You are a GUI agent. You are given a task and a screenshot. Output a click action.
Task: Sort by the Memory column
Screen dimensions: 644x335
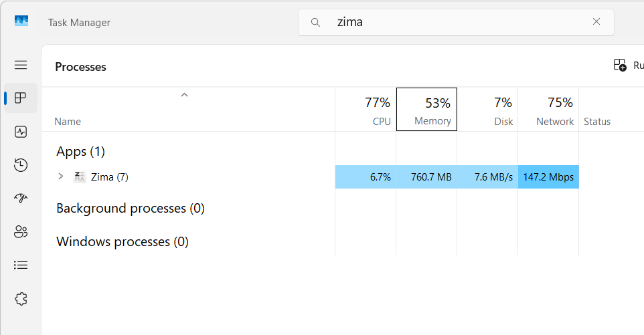tap(426, 110)
